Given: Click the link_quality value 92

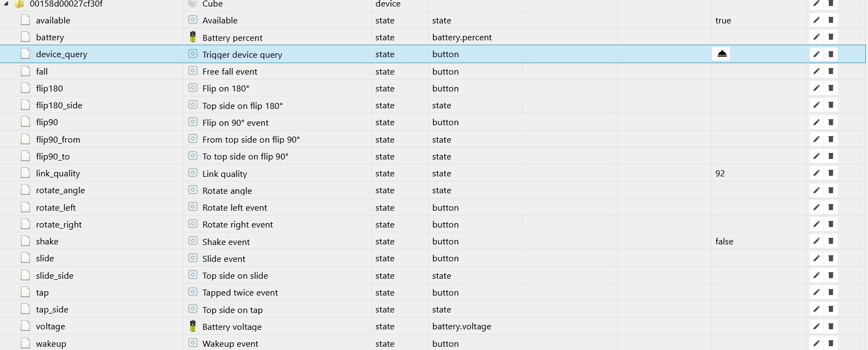Looking at the screenshot, I should tap(720, 173).
